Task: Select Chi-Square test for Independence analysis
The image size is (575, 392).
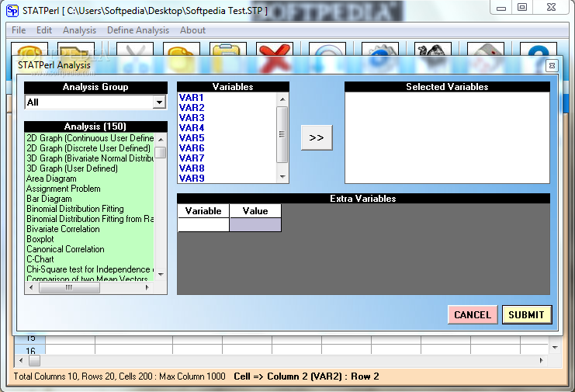Action: point(90,269)
